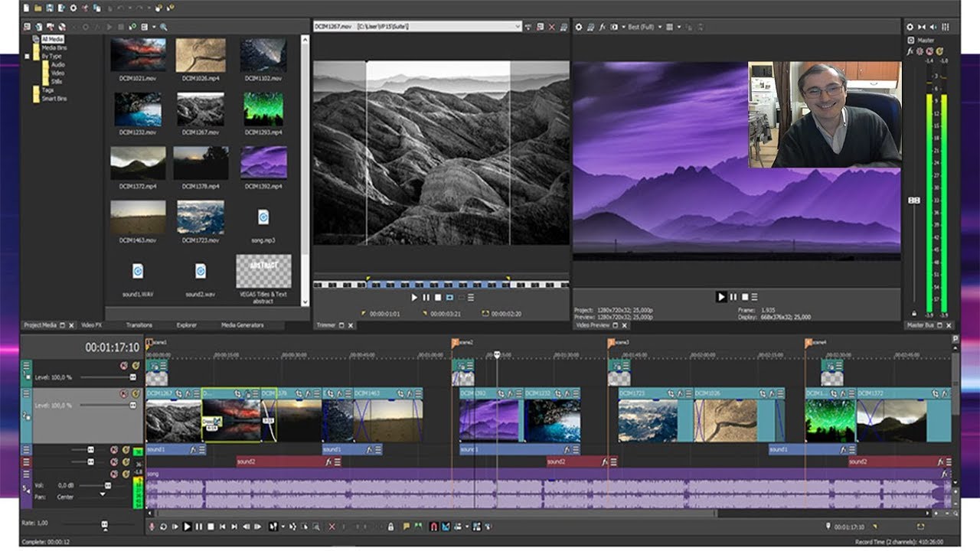Mute video track 1

(123, 366)
